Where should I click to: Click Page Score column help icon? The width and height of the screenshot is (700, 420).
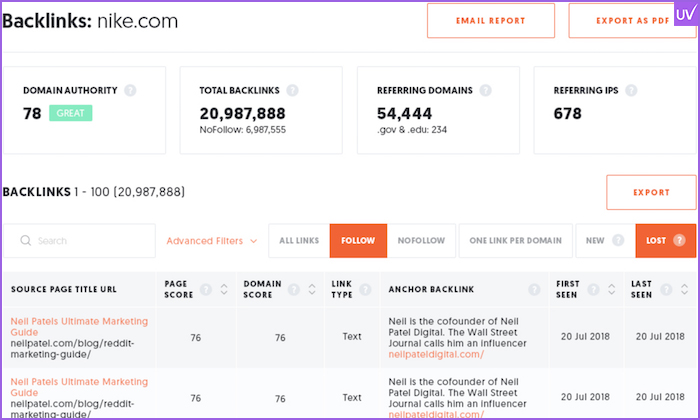click(206, 289)
